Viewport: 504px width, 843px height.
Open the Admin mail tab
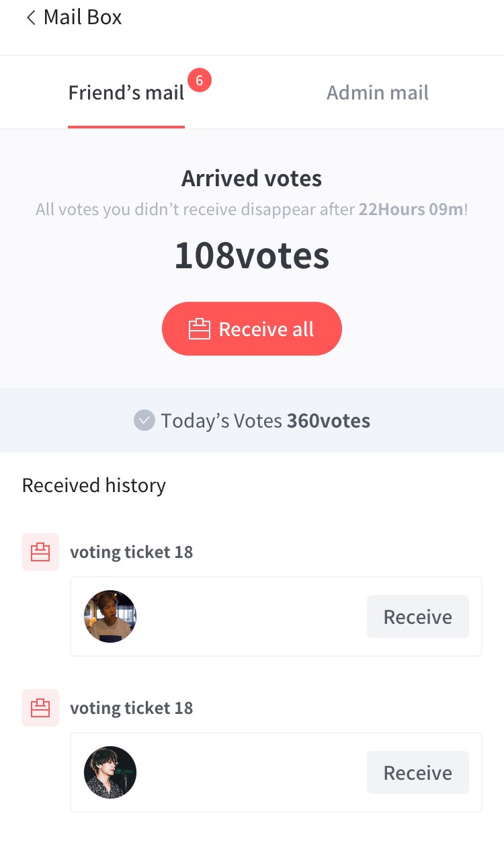[378, 93]
